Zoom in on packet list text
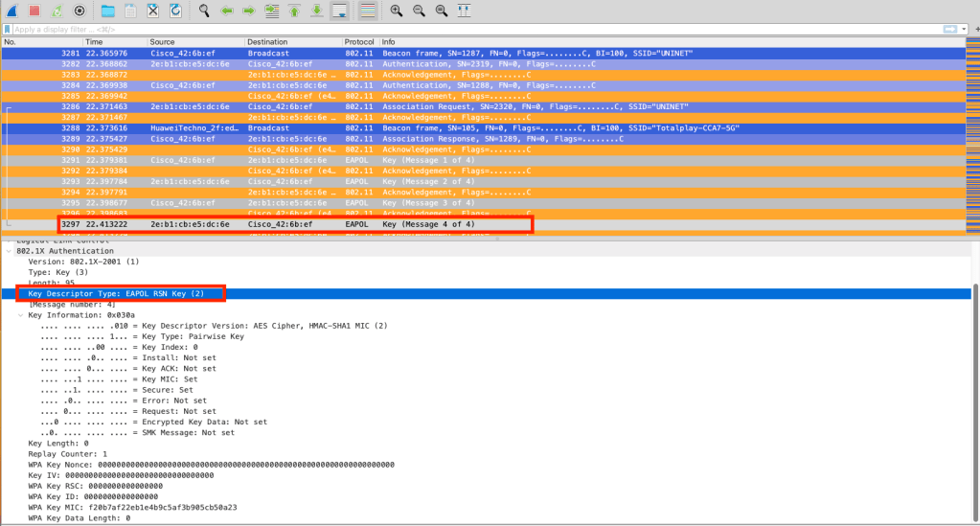 397,11
